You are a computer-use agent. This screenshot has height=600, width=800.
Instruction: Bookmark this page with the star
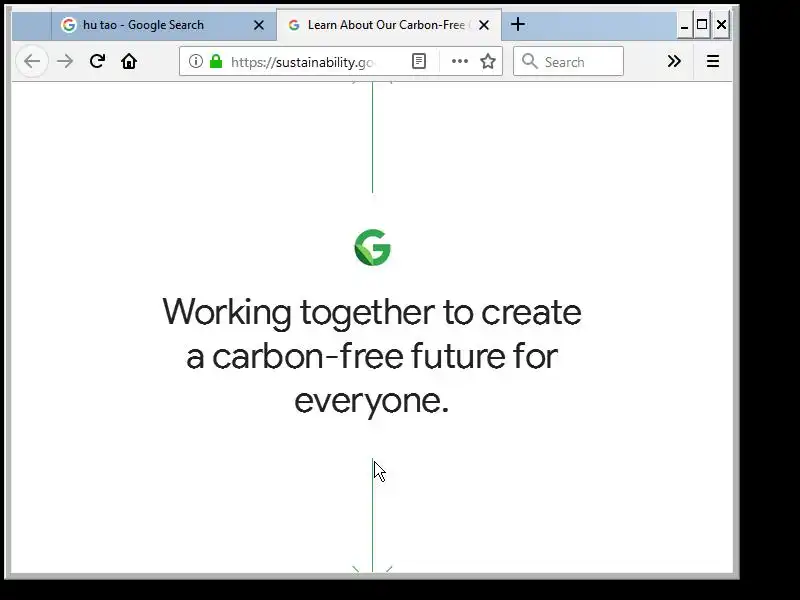488,61
